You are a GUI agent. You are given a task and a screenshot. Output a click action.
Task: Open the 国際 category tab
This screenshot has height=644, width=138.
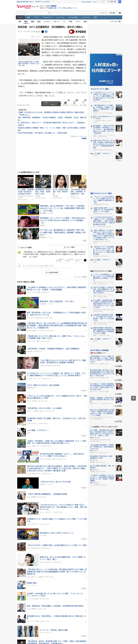pos(33,21)
